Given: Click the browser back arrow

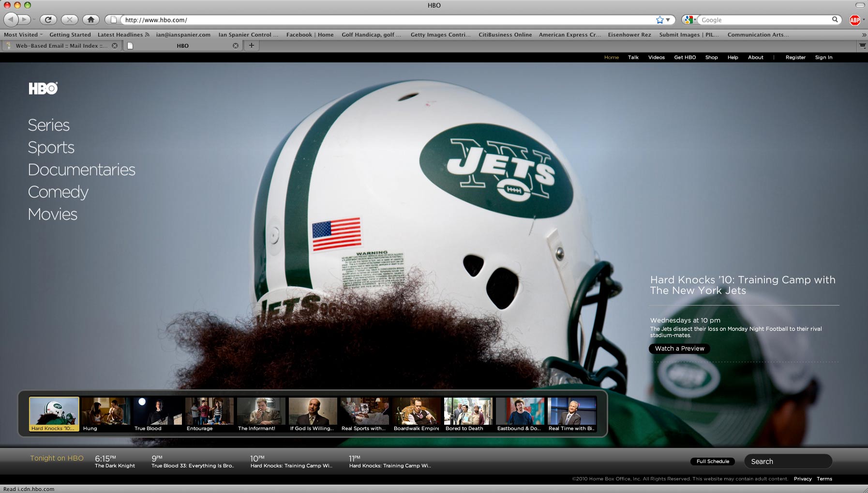Looking at the screenshot, I should point(11,20).
